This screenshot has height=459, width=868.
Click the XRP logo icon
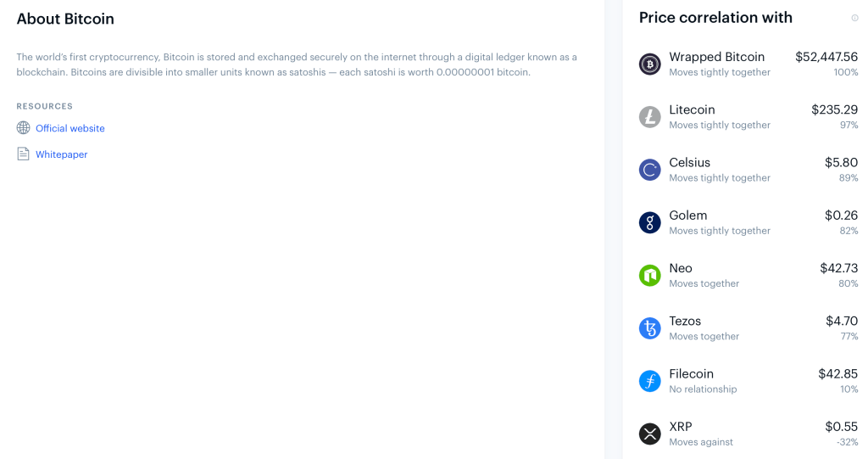[650, 434]
